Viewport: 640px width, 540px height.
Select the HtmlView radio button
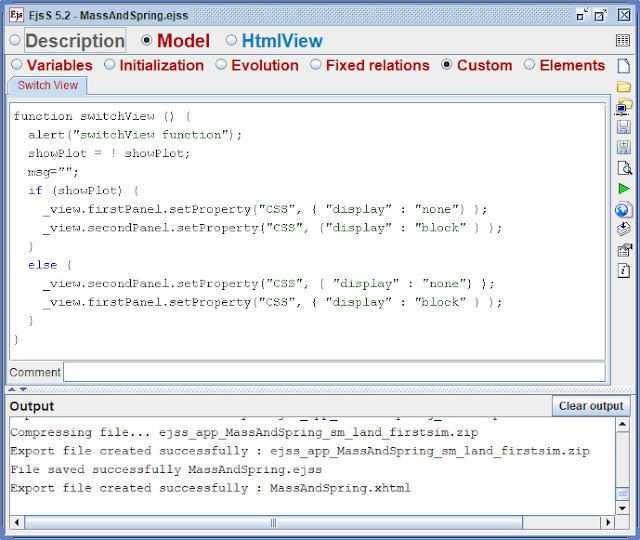click(231, 40)
